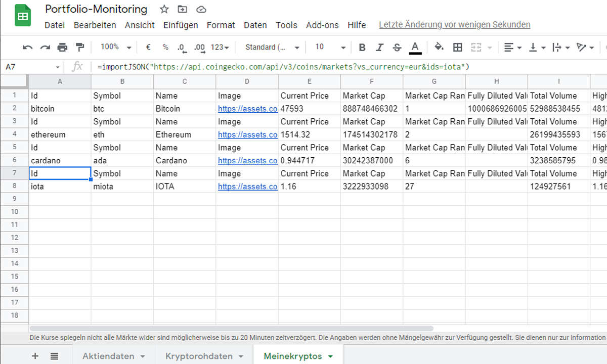The width and height of the screenshot is (607, 364).
Task: Open the Google Sheets home icon
Action: coord(22,16)
